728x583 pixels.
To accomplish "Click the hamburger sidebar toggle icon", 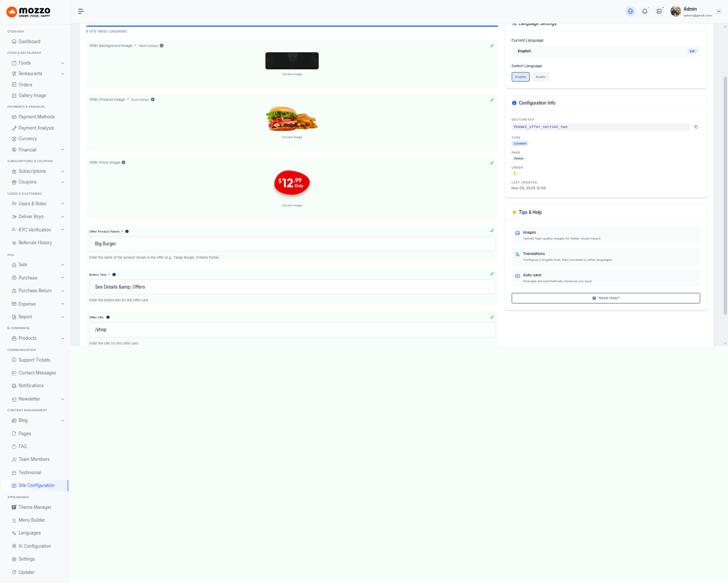I will 81,11.
